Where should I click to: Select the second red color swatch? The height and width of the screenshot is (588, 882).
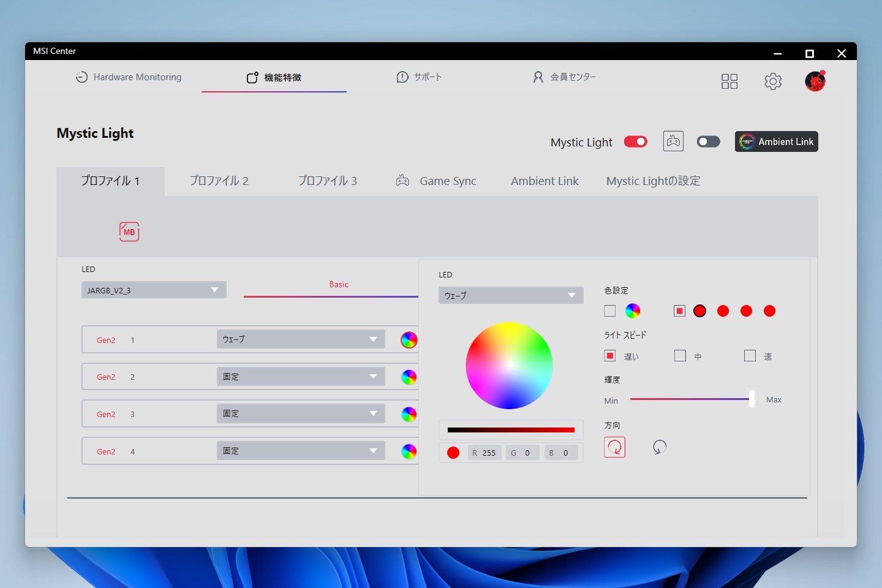pos(723,311)
